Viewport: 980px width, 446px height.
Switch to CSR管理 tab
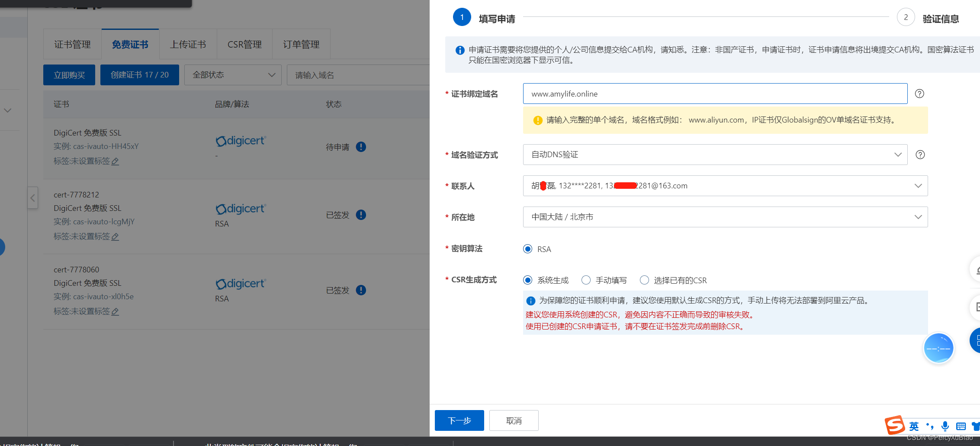click(x=244, y=44)
